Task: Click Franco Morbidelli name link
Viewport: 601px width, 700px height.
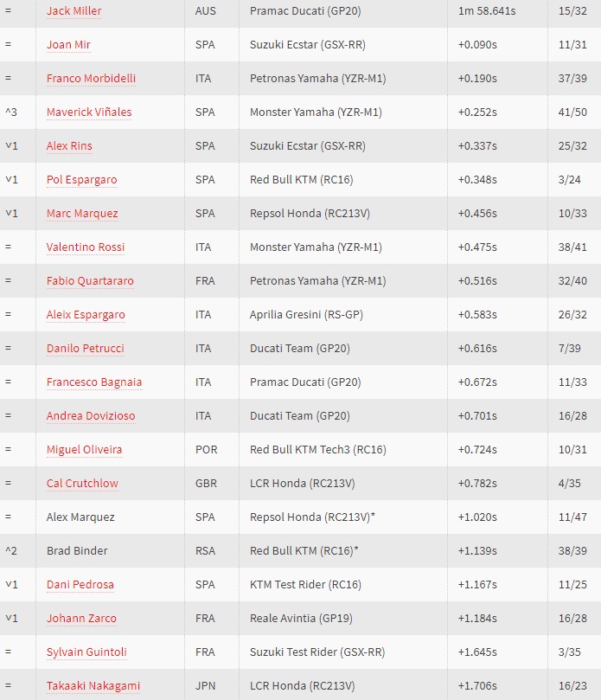Action: pyautogui.click(x=91, y=78)
